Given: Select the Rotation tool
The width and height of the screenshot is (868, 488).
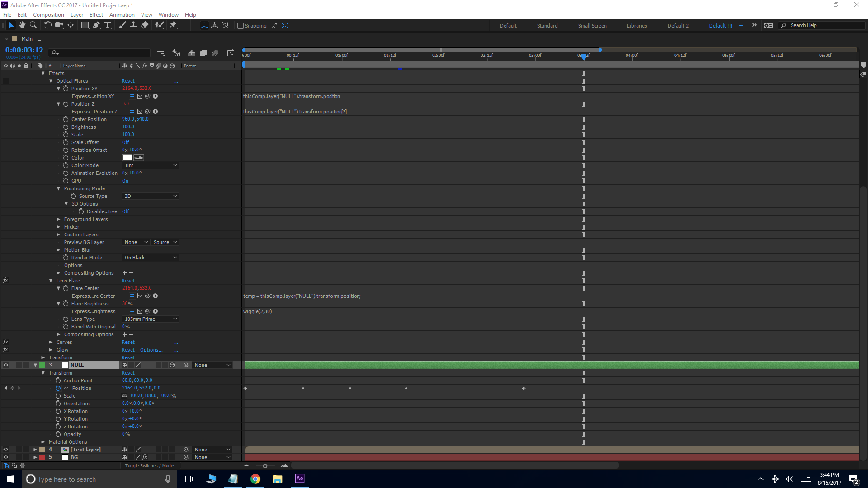Looking at the screenshot, I should 47,25.
